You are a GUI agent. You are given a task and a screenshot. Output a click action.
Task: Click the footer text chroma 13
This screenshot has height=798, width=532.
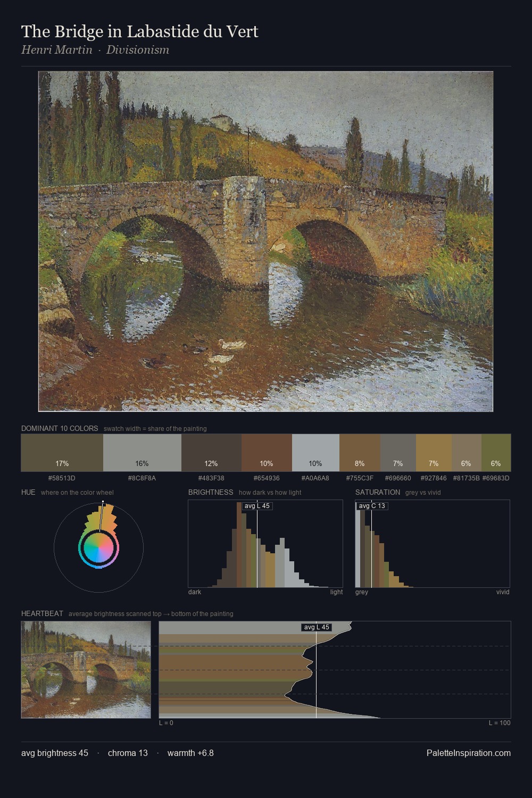point(128,753)
